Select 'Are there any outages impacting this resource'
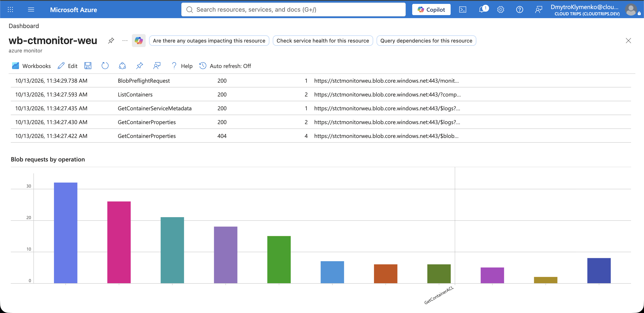Screen dimensions: 644x313 click(x=209, y=41)
